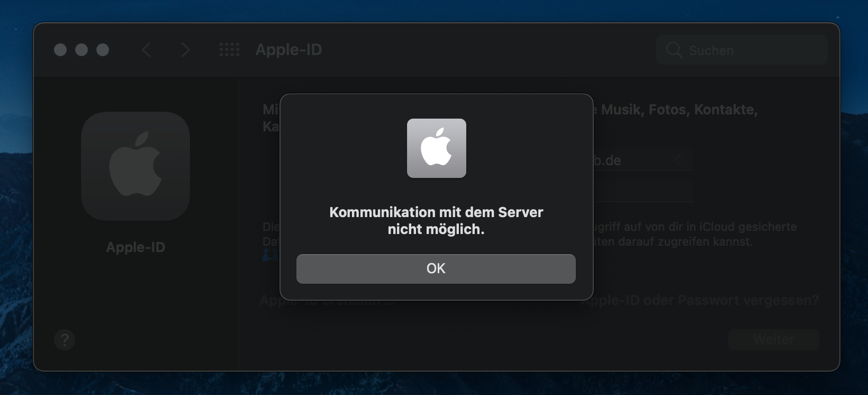Go back with the left chevron
Viewport: 868px width, 395px height.
(147, 50)
